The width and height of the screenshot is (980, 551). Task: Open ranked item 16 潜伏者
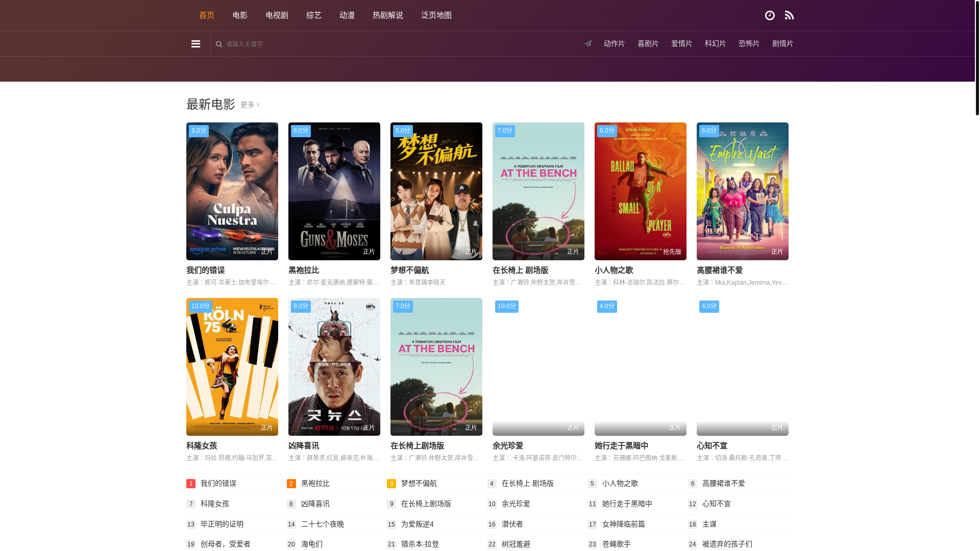[512, 524]
